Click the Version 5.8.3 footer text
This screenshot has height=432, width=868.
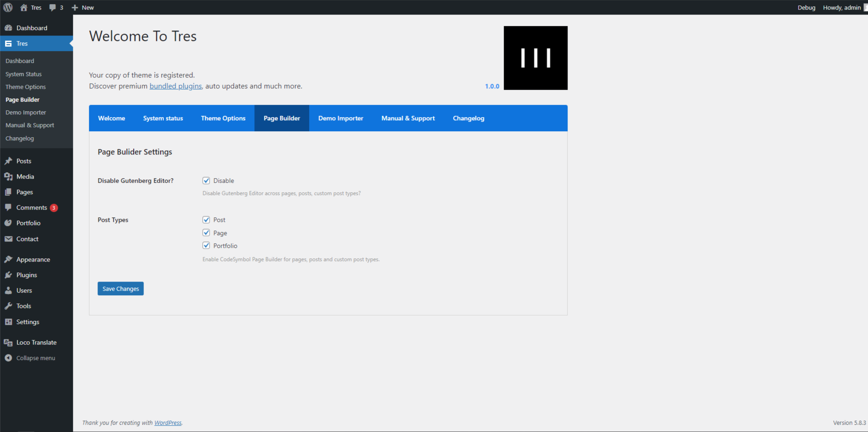pyautogui.click(x=849, y=423)
